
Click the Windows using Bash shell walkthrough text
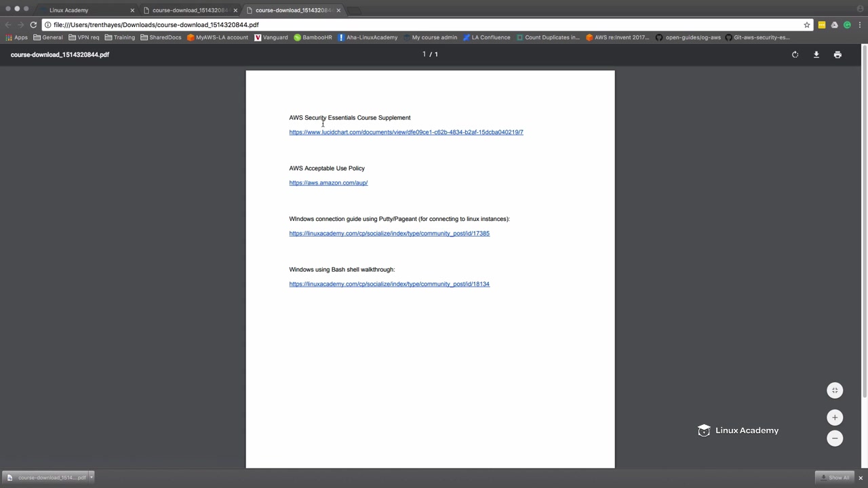(x=342, y=270)
